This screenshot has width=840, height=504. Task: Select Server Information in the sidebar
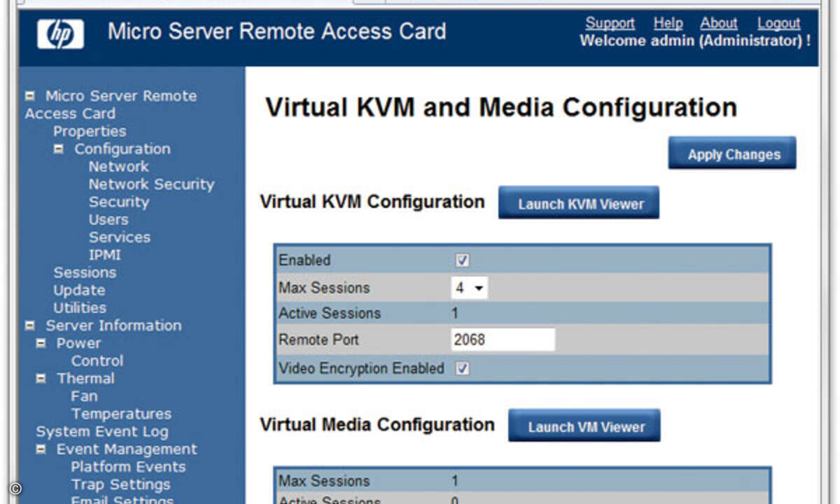pyautogui.click(x=113, y=325)
